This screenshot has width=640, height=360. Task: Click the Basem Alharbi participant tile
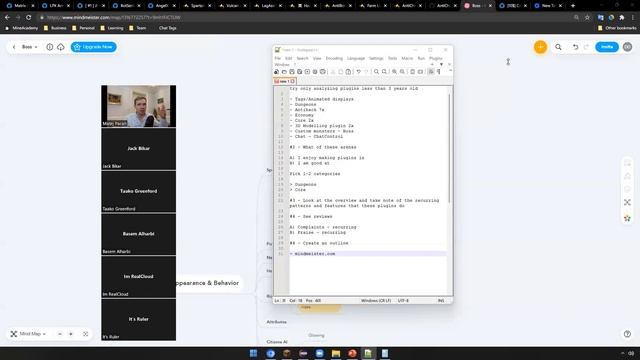pyautogui.click(x=139, y=234)
